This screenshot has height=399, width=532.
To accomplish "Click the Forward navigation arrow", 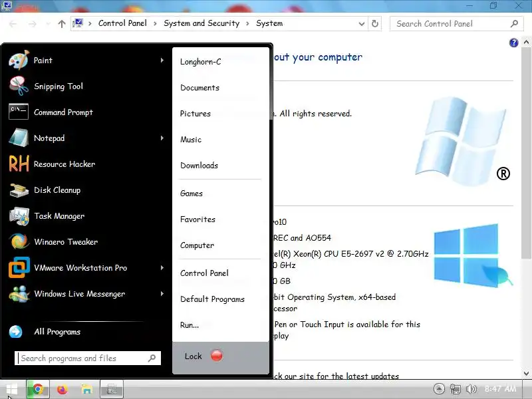I will (x=32, y=24).
